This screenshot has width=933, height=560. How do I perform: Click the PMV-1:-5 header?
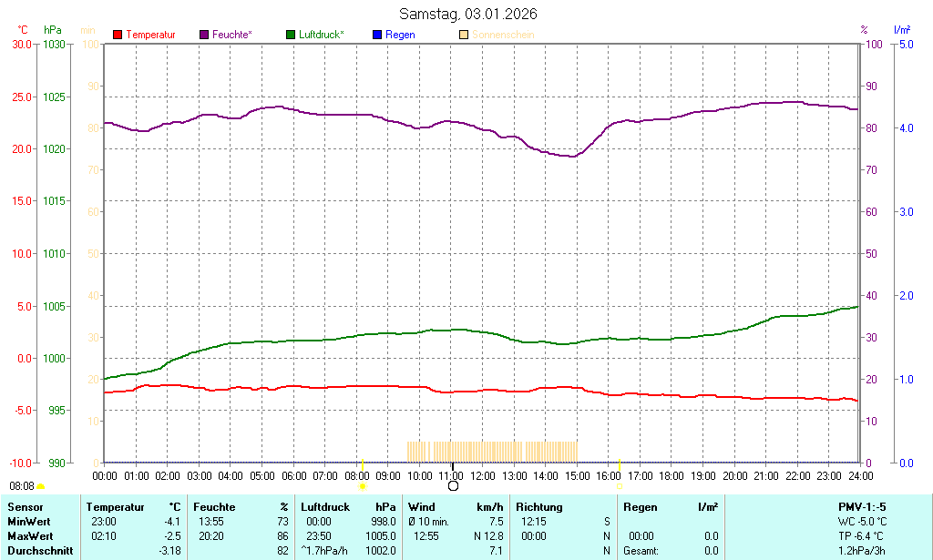[x=860, y=507]
